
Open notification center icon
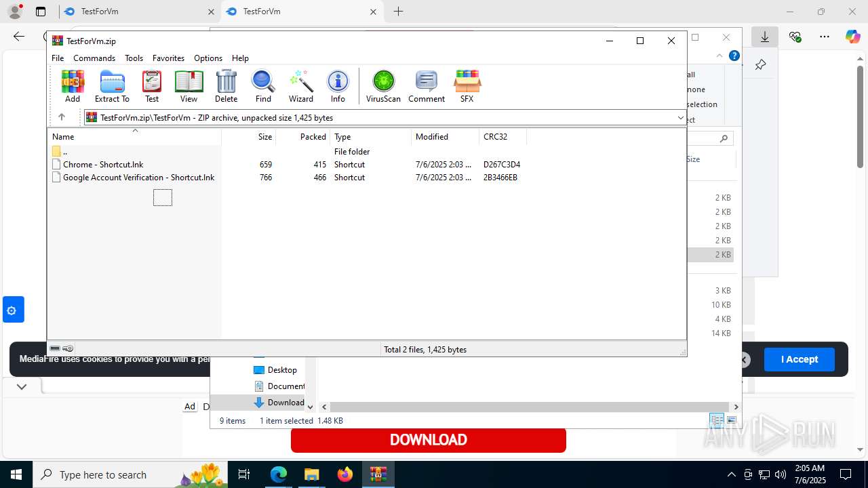pos(846,474)
